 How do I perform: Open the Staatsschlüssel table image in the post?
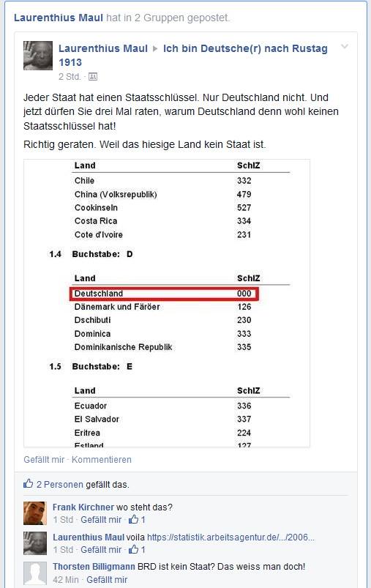pyautogui.click(x=167, y=303)
